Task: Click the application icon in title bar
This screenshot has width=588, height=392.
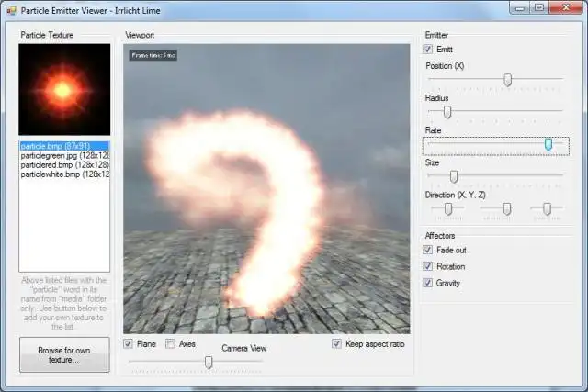Action: (x=12, y=10)
